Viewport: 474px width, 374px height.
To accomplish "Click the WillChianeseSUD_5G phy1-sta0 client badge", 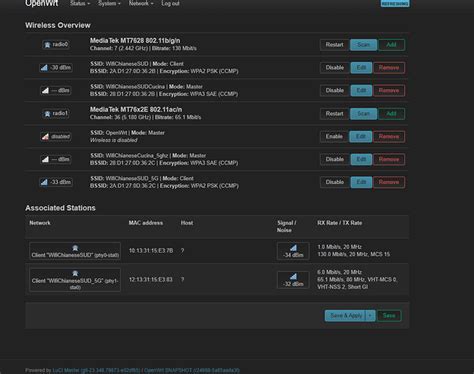I will 75,280.
